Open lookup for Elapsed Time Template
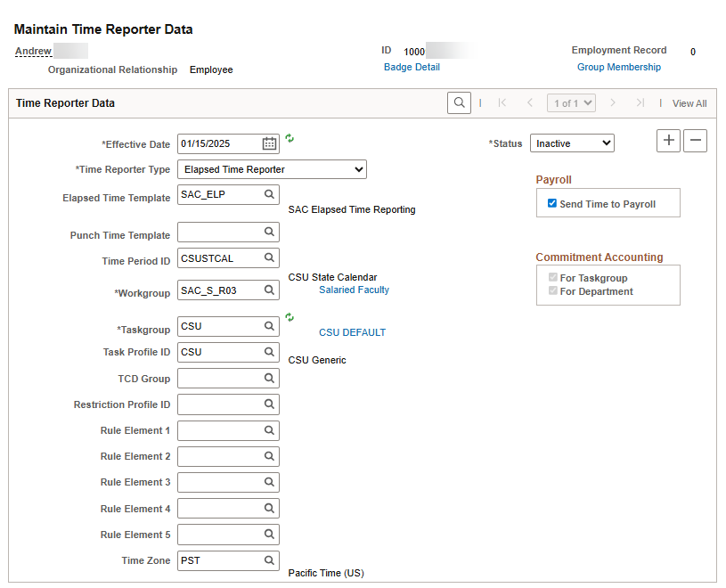The image size is (726, 588). [x=269, y=194]
